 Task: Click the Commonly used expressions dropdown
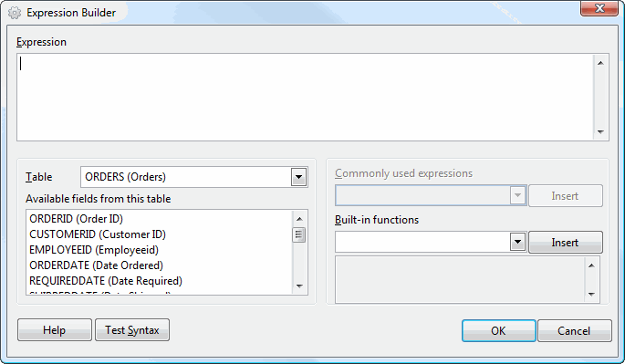coord(431,195)
